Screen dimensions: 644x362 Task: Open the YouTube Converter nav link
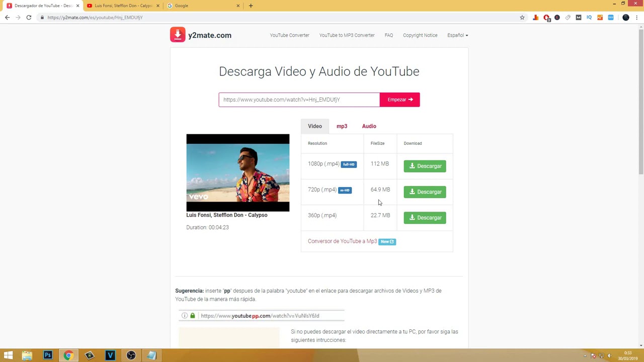[x=289, y=35]
